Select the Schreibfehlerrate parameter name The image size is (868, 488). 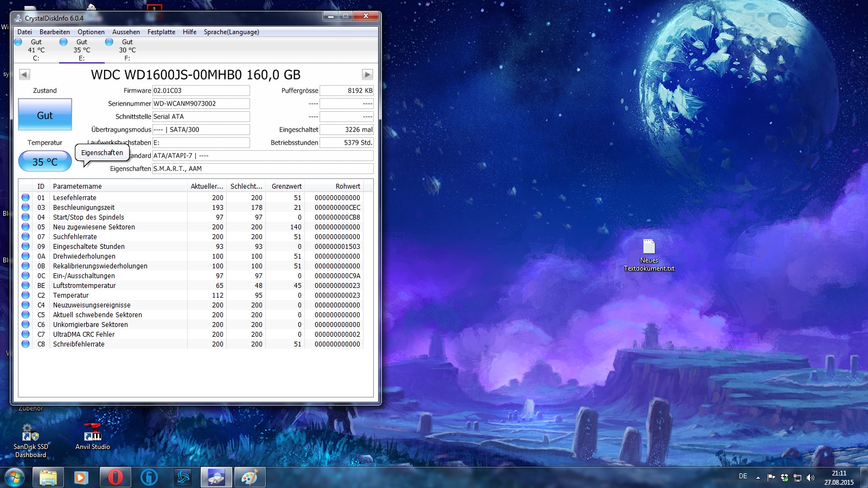coord(79,344)
